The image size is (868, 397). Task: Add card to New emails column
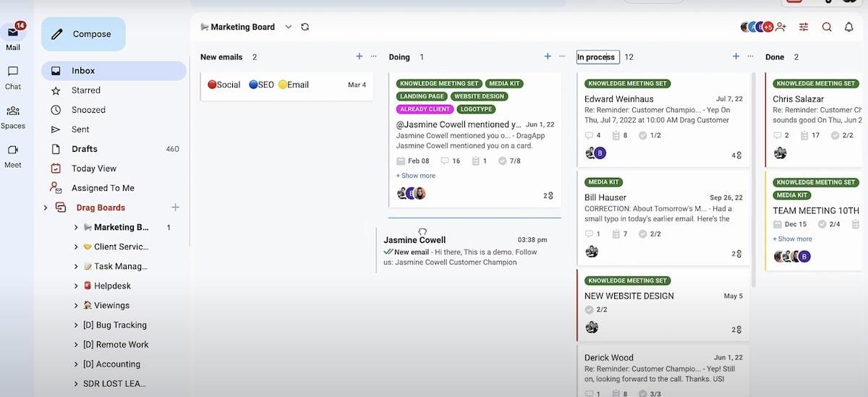click(x=359, y=56)
